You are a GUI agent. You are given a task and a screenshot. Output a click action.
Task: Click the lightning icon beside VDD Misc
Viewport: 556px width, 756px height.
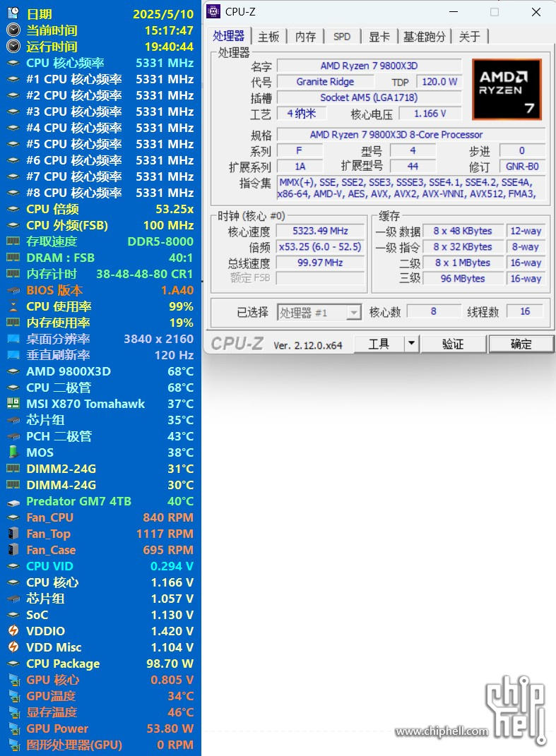[13, 647]
